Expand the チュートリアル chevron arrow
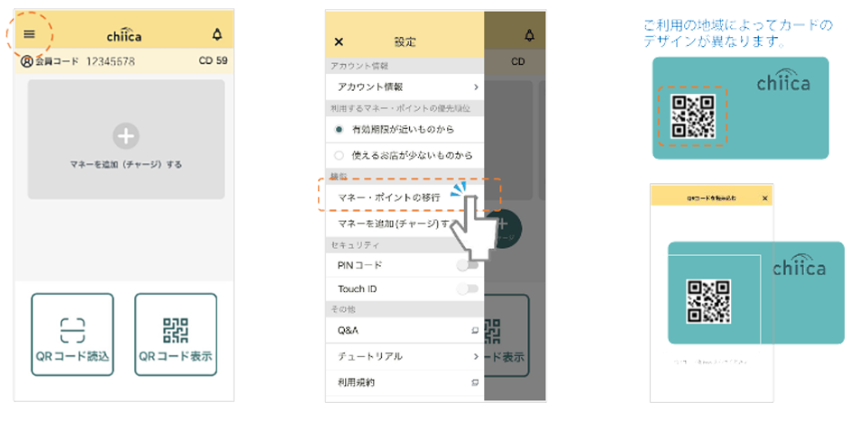 point(476,356)
